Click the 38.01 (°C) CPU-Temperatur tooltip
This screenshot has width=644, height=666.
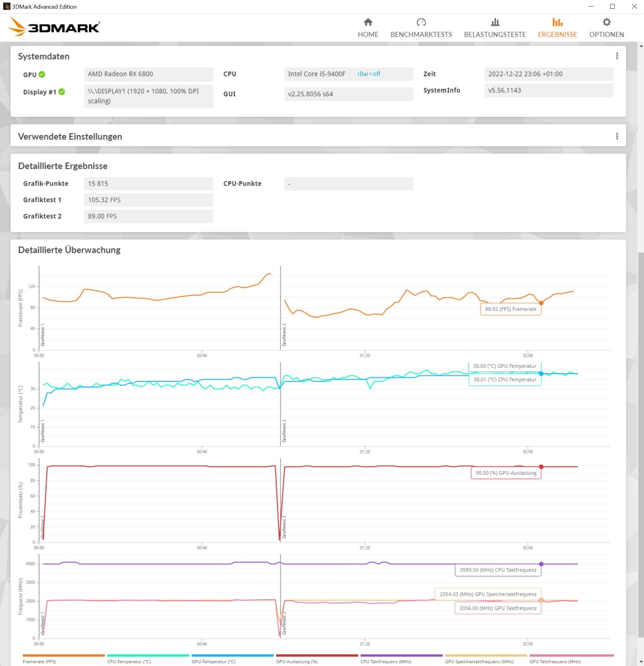505,380
